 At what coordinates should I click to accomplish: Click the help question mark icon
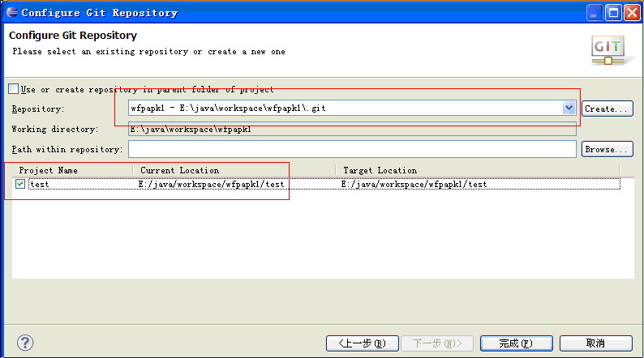click(x=25, y=343)
